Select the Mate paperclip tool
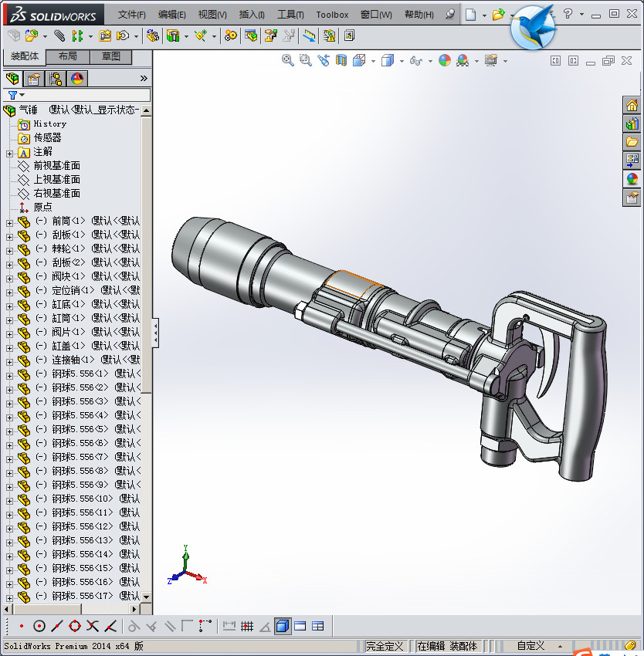The height and width of the screenshot is (656, 644). coord(57,36)
